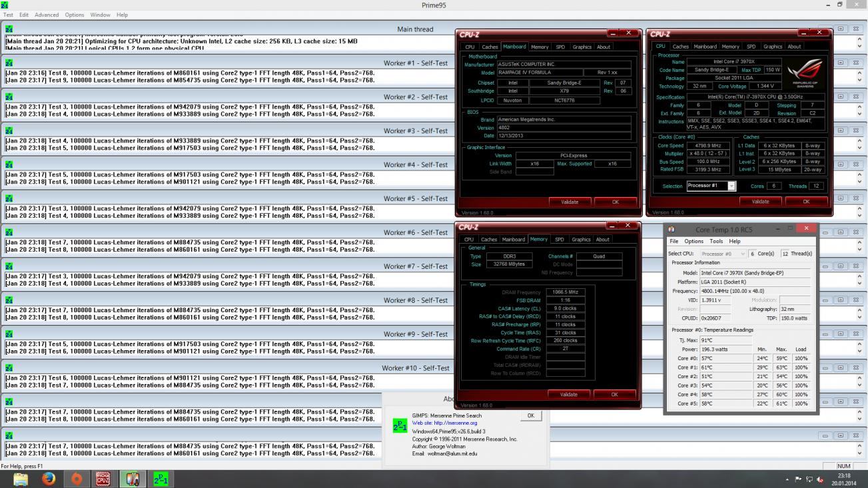
Task: Switch to ROG CPU-Z taskbar icon
Action: point(103,479)
